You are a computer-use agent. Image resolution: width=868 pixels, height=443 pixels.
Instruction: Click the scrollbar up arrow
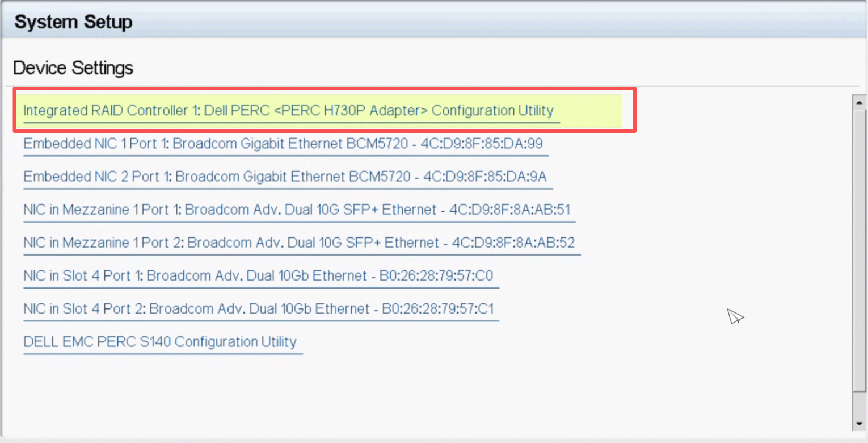click(x=859, y=103)
